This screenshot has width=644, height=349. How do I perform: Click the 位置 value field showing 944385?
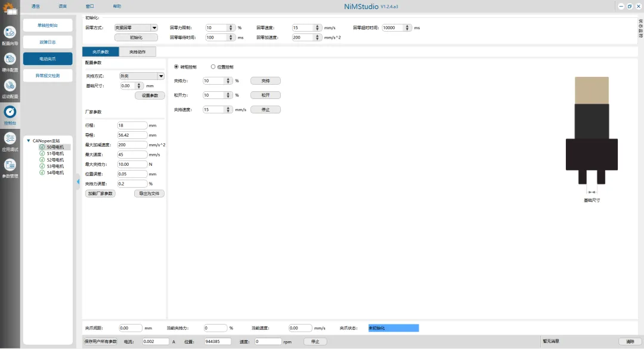(218, 342)
